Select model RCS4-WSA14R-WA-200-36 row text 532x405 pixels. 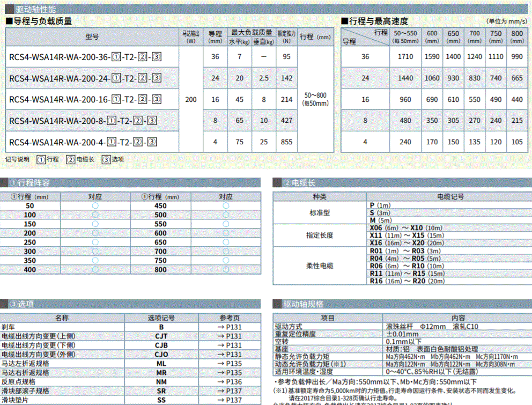click(x=85, y=57)
